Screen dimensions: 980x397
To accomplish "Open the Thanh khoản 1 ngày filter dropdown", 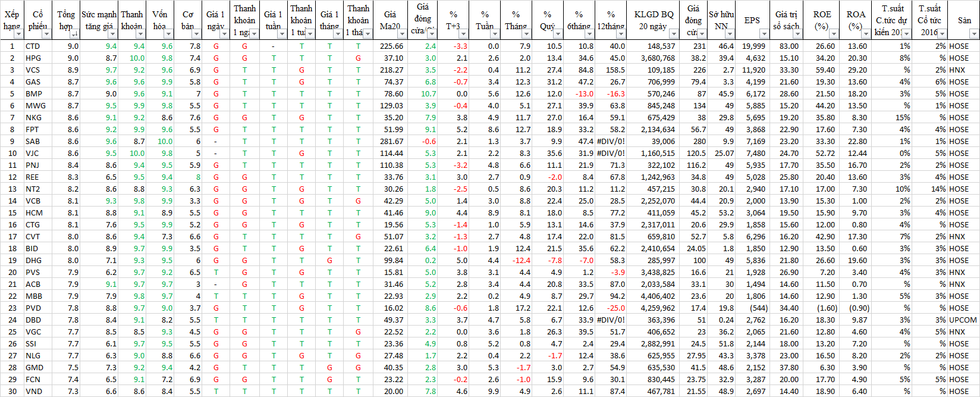I will (254, 34).
